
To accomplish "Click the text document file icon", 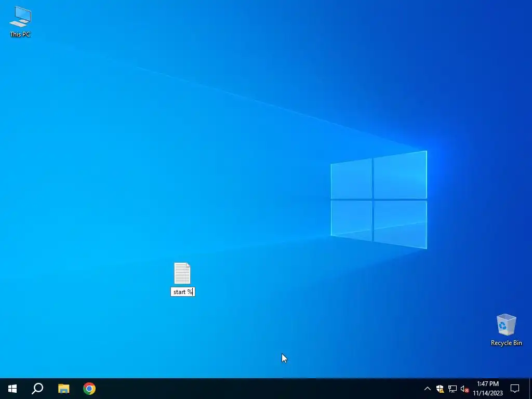I will click(182, 273).
